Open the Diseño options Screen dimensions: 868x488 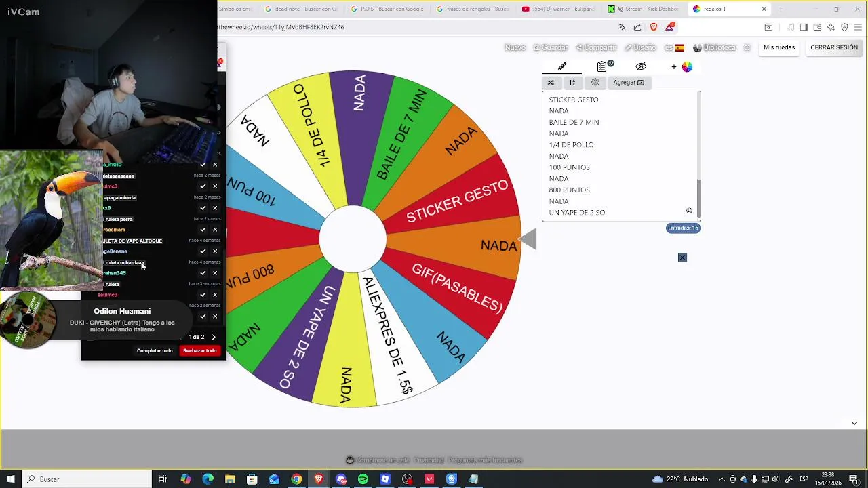(x=640, y=47)
